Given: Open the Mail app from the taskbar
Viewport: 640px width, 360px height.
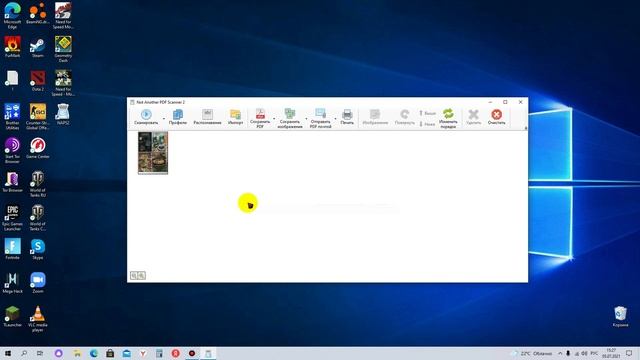Looking at the screenshot, I should pos(127,353).
